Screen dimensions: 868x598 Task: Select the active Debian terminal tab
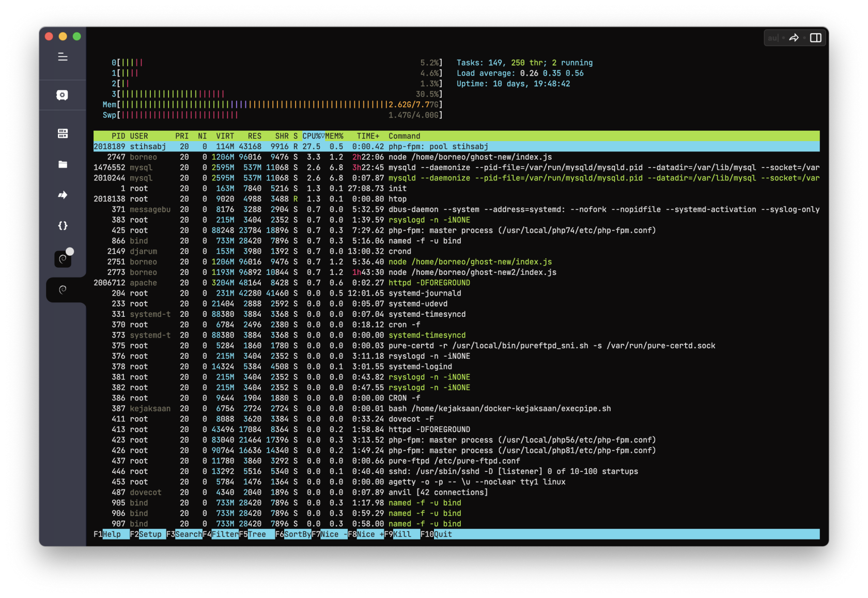[x=63, y=289]
